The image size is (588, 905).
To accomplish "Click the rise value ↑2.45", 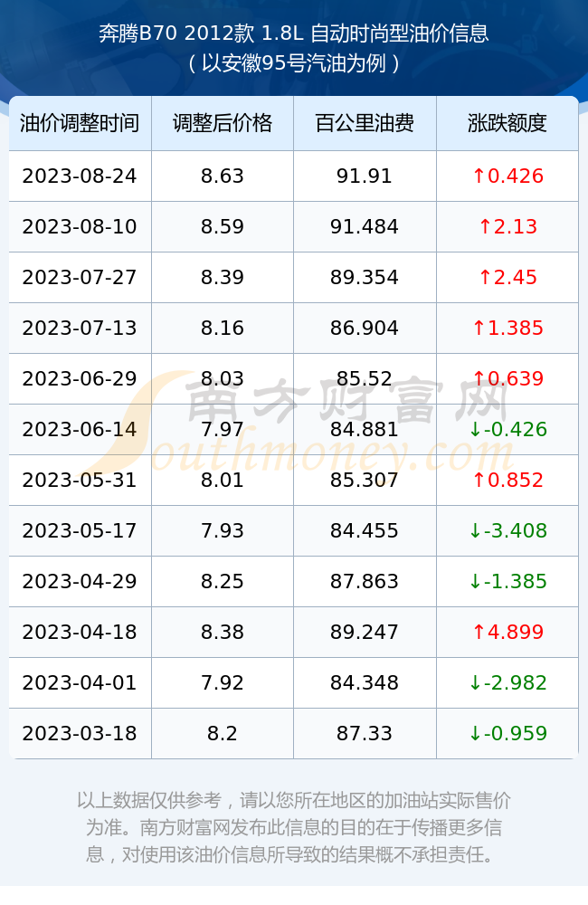I will tap(507, 278).
